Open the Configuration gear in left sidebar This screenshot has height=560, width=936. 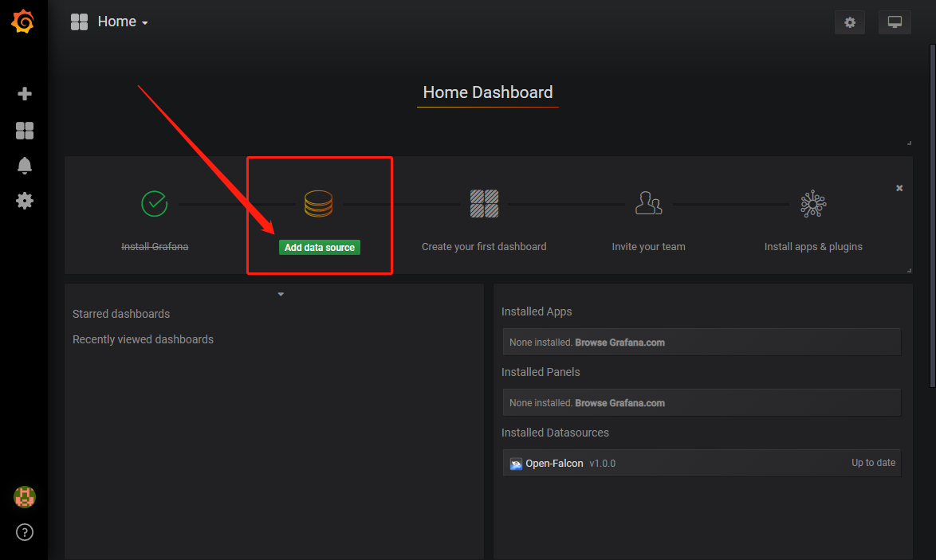click(24, 200)
